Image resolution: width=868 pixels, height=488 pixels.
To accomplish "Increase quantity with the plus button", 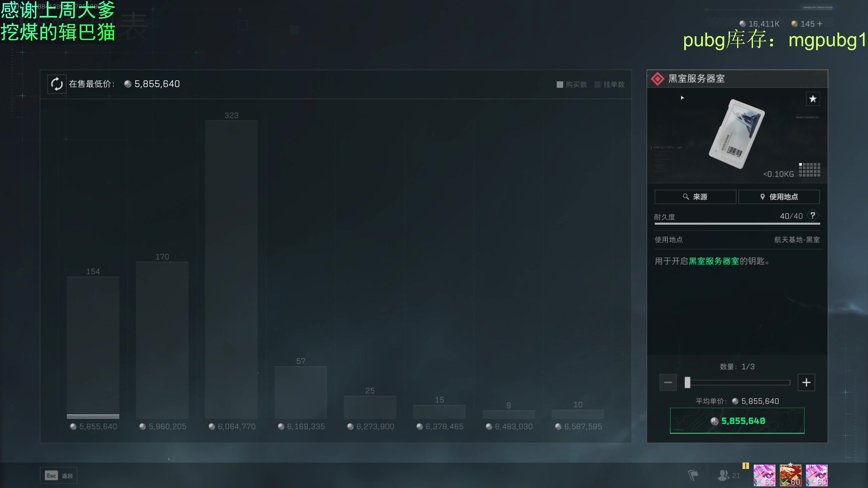I will (x=806, y=383).
